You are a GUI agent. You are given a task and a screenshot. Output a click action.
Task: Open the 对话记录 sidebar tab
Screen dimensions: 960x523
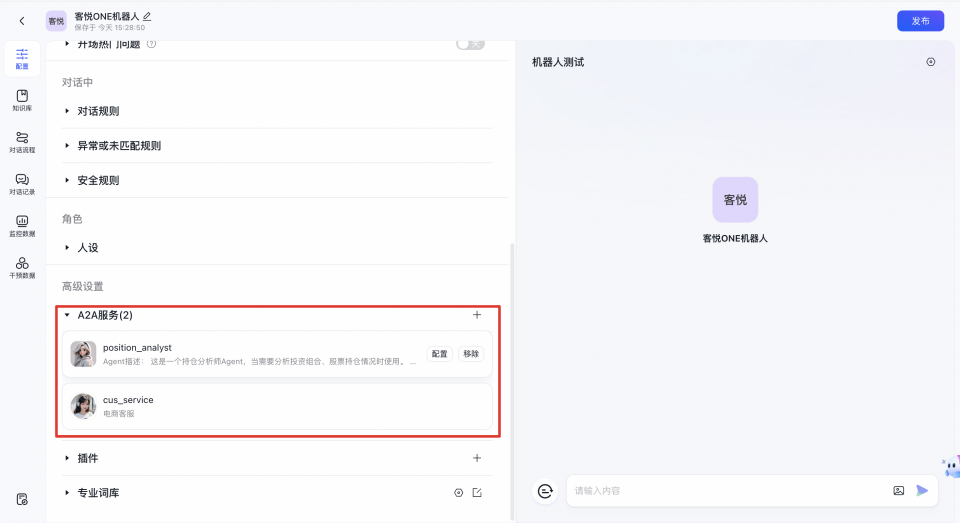[22, 184]
